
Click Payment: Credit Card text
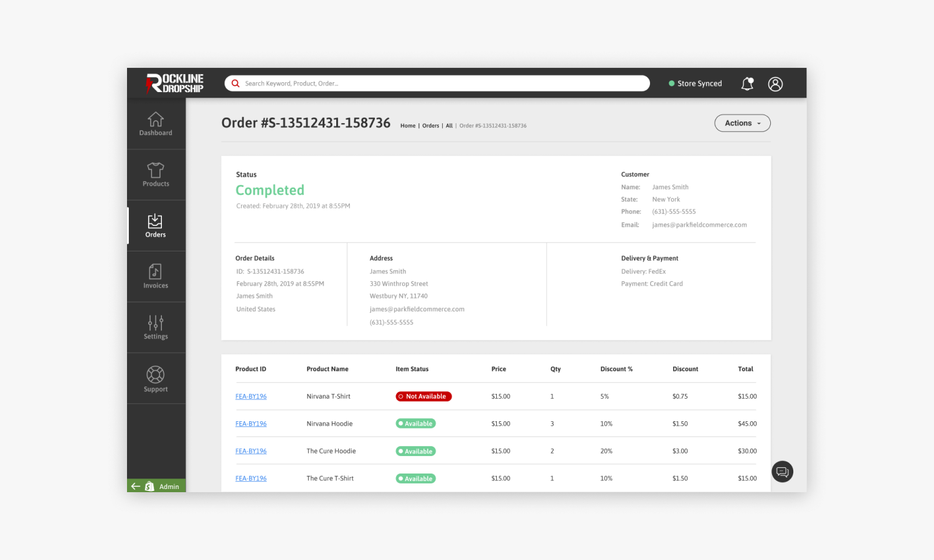tap(652, 284)
